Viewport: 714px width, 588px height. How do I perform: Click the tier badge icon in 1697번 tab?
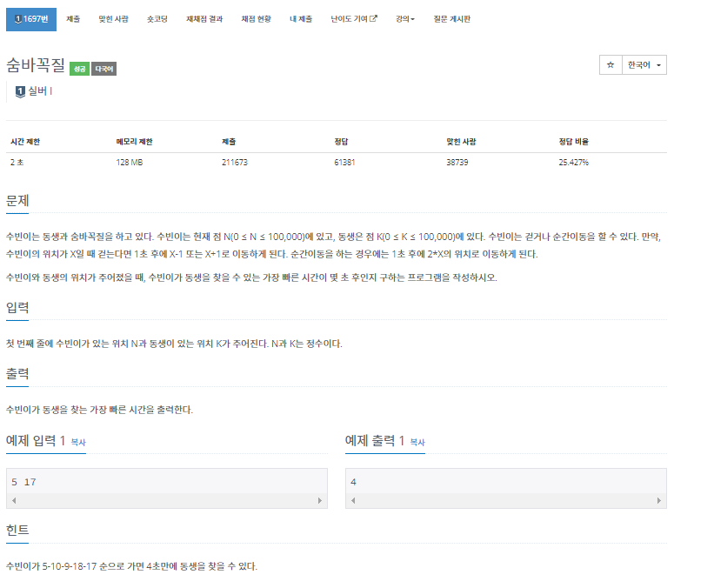click(x=17, y=19)
